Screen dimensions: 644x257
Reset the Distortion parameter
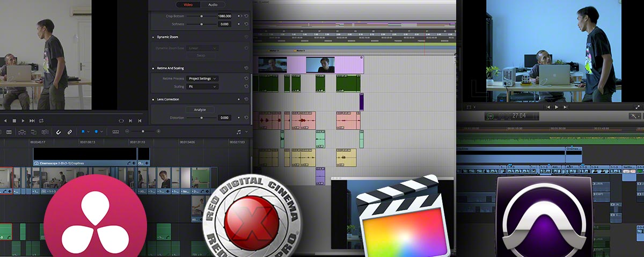click(246, 118)
